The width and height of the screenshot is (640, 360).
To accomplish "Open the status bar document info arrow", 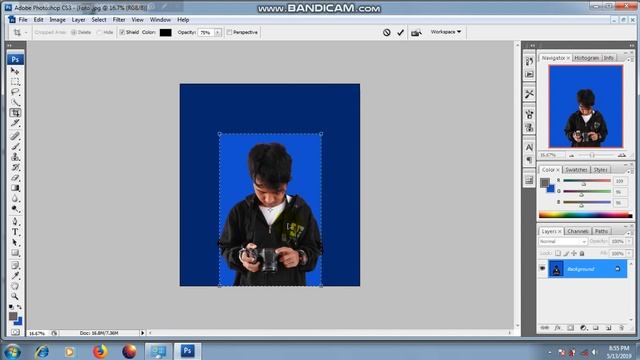I will pyautogui.click(x=142, y=333).
